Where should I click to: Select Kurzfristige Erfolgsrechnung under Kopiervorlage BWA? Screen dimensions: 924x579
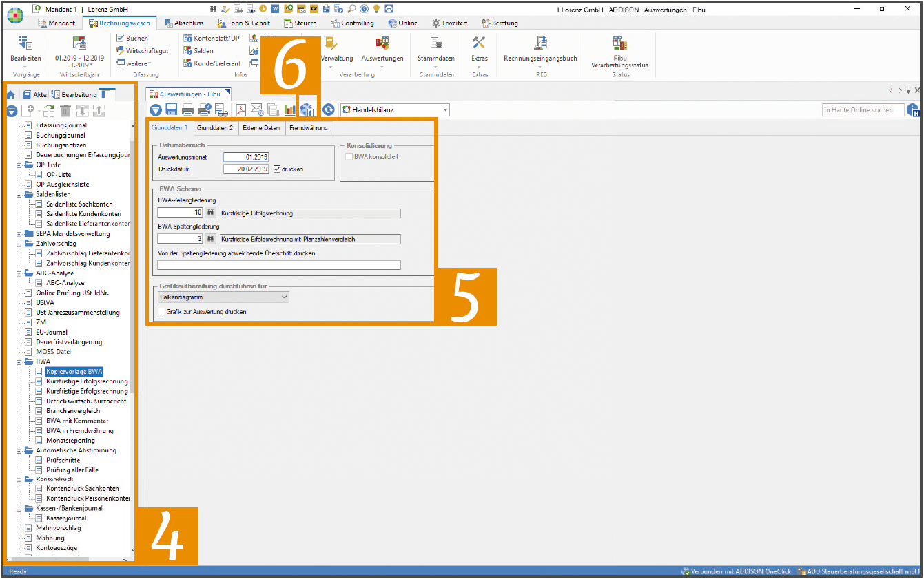[x=87, y=381]
